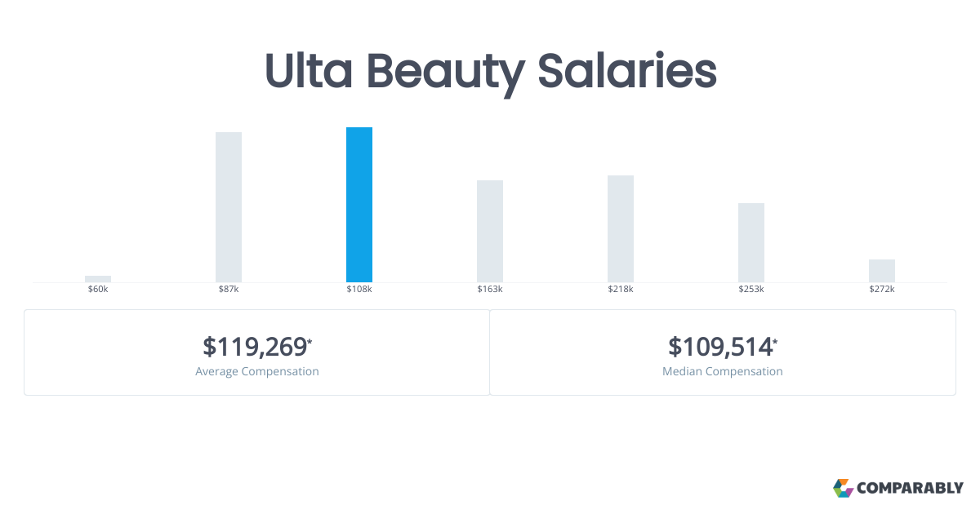Click the $163k axis label

click(490, 290)
